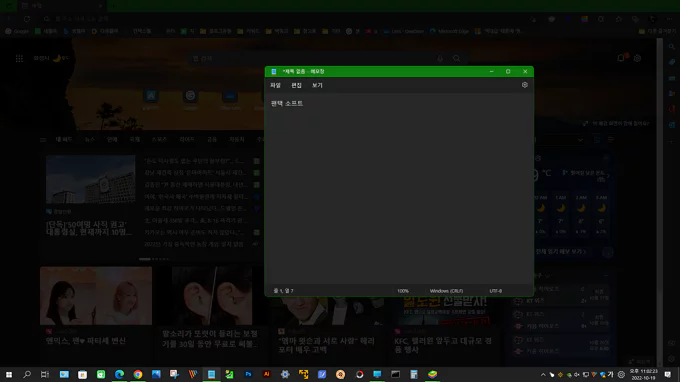Open the Calculator icon on the taskbar

point(414,374)
